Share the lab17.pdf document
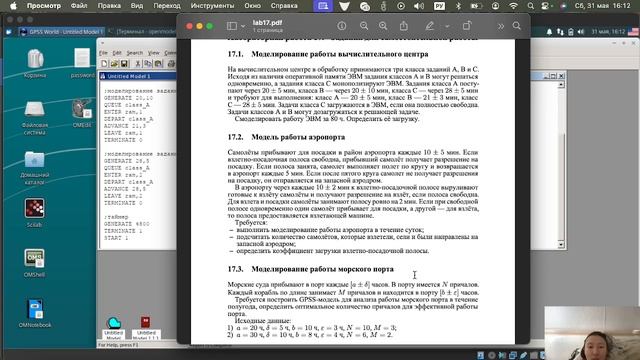Image resolution: width=640 pixels, height=360 pixels. pos(404,26)
